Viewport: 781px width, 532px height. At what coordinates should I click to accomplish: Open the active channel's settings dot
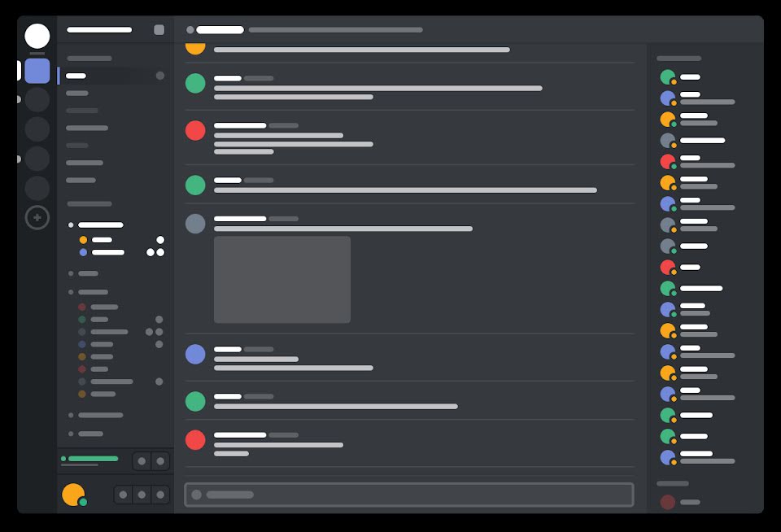160,76
